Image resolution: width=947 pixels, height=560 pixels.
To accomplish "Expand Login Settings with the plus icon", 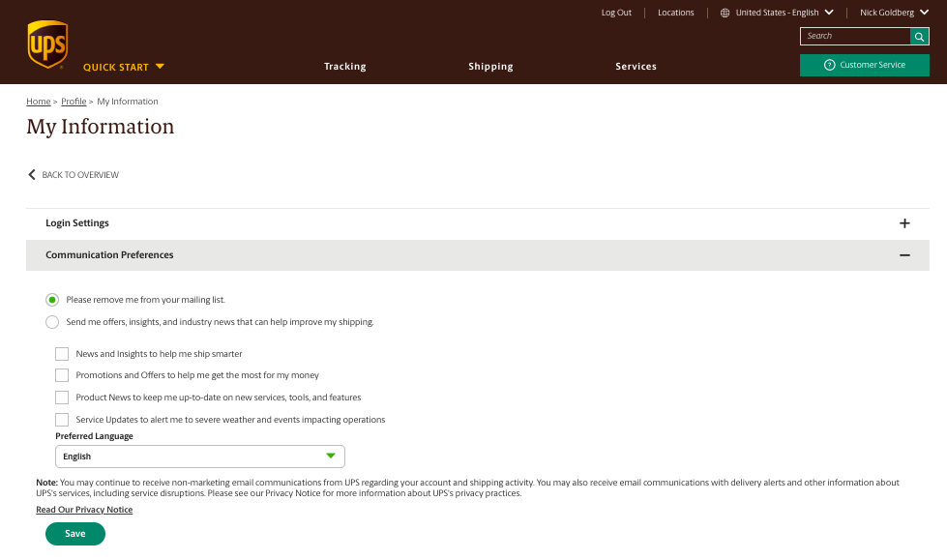I will click(x=904, y=223).
